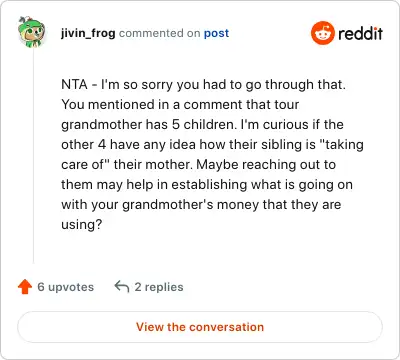This screenshot has width=400, height=360.
Task: Upvote the comment with the orange arrow
Action: [x=25, y=287]
